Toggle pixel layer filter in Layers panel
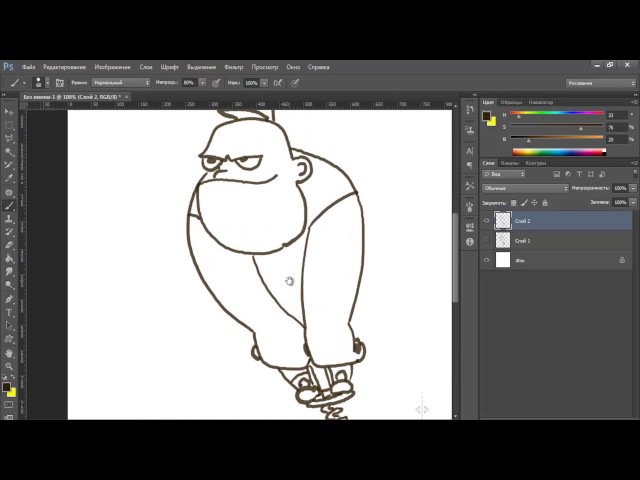Viewport: 640px width, 480px height. click(556, 174)
